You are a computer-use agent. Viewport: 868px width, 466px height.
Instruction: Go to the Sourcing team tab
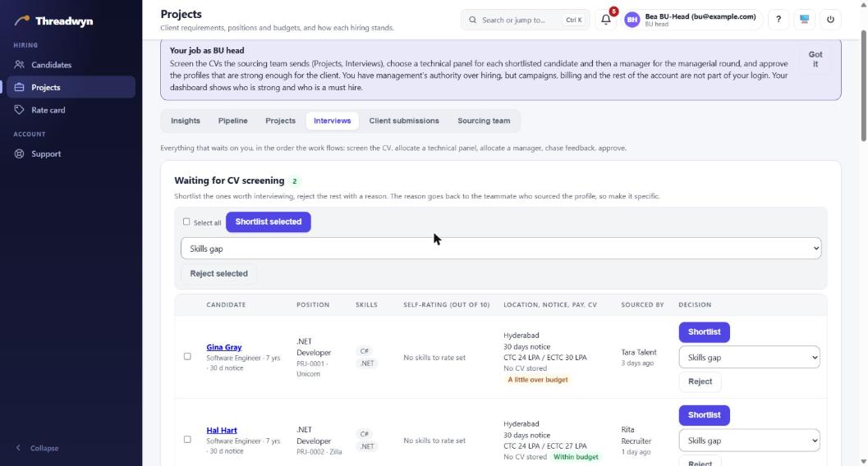484,121
